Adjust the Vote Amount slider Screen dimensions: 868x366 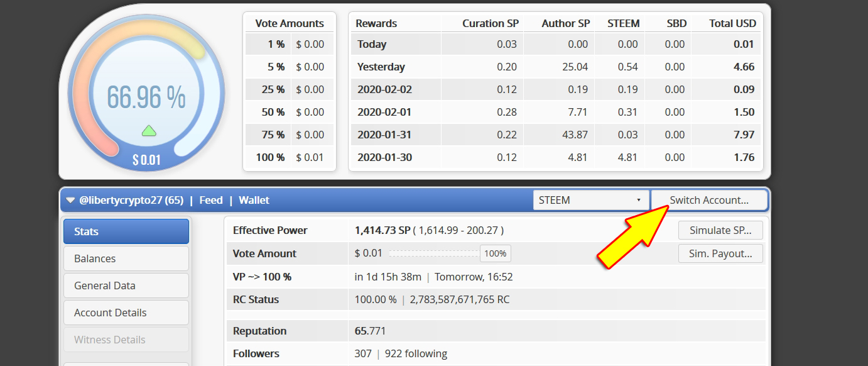(x=433, y=253)
